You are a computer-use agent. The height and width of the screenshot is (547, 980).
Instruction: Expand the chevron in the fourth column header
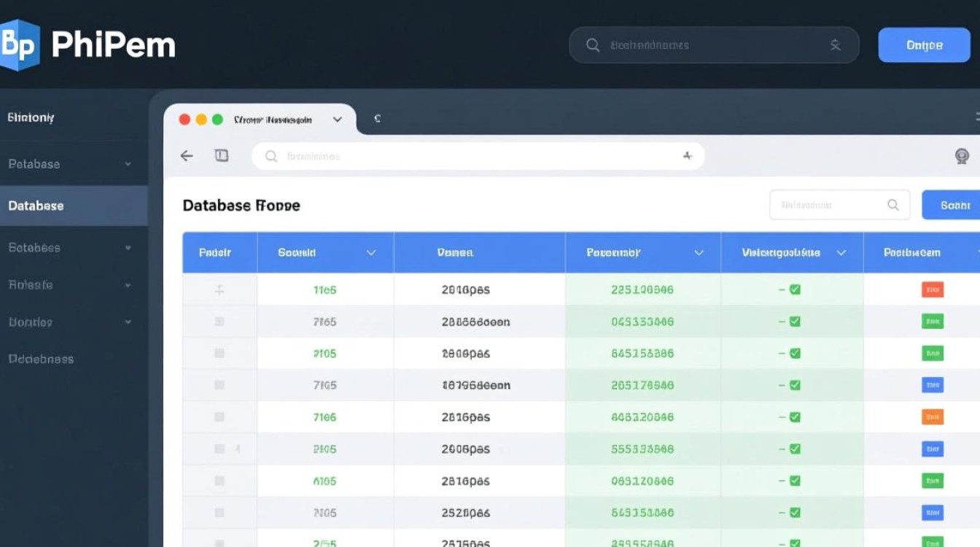pyautogui.click(x=699, y=253)
